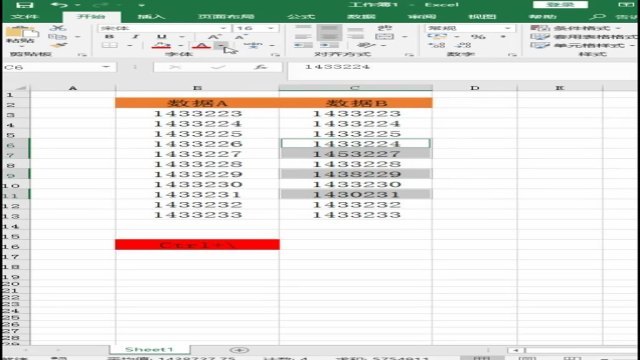Click the Undo arrow icon
Screen dimensions: 640x360
point(60,5)
